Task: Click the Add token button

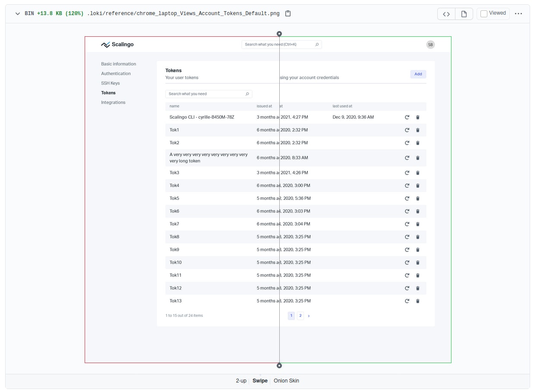Action: (417, 74)
